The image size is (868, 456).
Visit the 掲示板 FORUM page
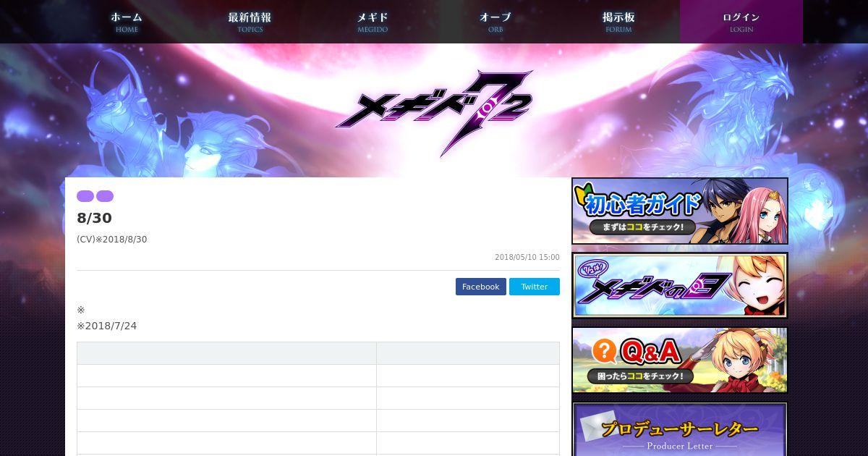[x=618, y=22]
